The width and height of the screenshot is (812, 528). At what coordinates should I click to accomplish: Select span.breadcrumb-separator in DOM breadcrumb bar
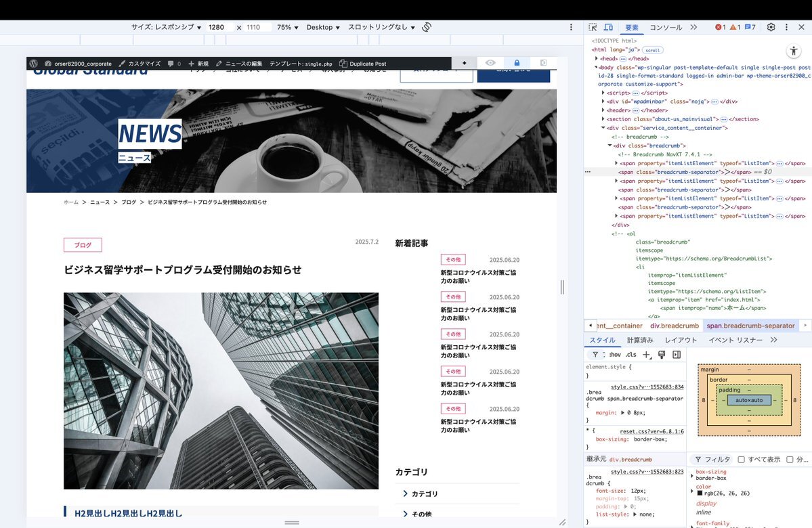point(750,326)
